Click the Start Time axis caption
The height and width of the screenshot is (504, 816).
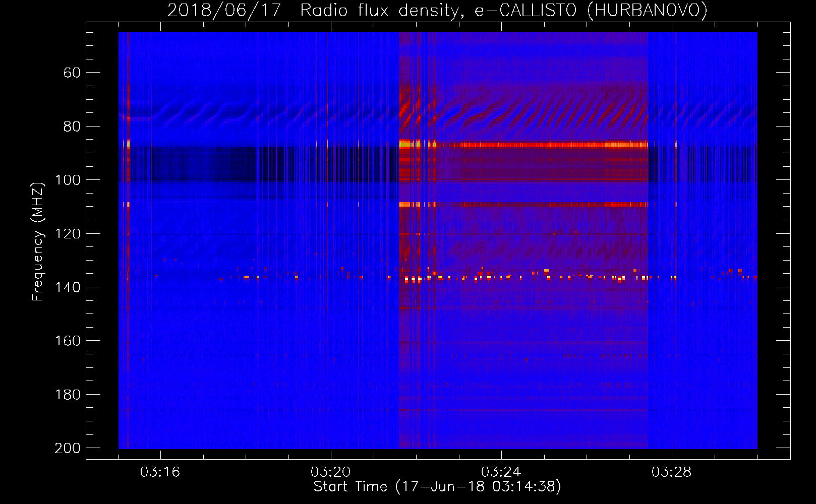(437, 487)
